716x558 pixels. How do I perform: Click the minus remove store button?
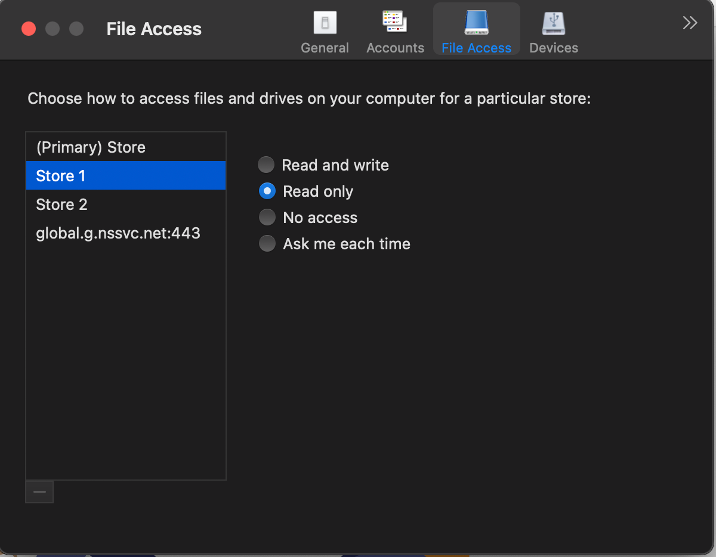tap(39, 491)
